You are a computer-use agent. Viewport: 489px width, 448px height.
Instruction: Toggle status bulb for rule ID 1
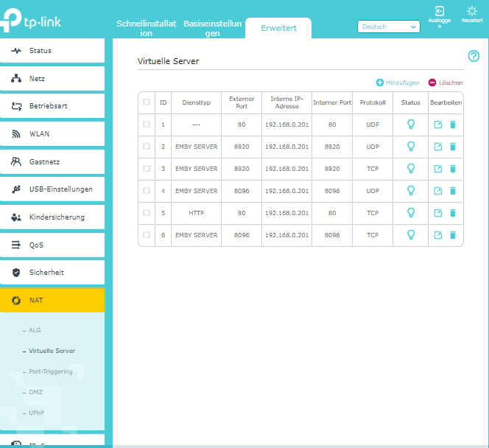tap(411, 125)
